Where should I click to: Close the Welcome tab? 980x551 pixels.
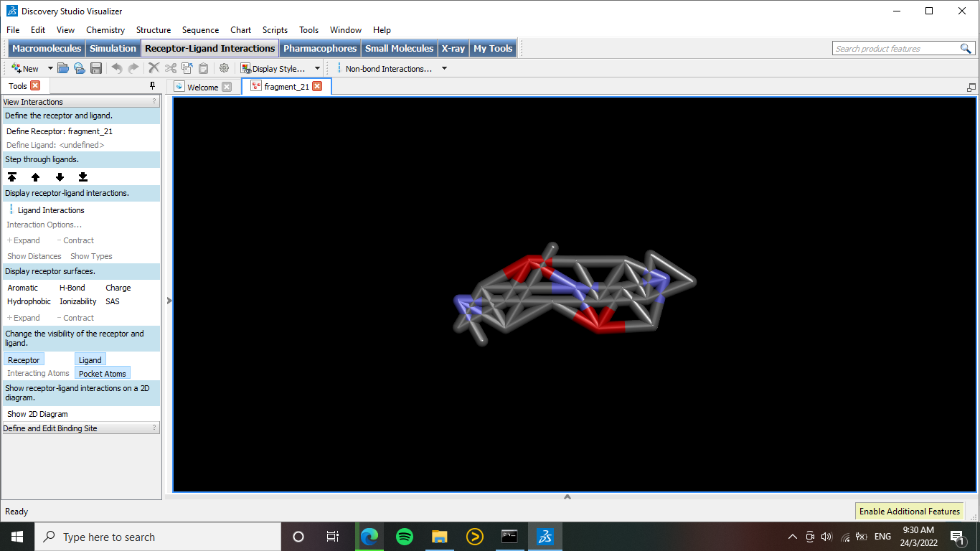[x=227, y=87]
